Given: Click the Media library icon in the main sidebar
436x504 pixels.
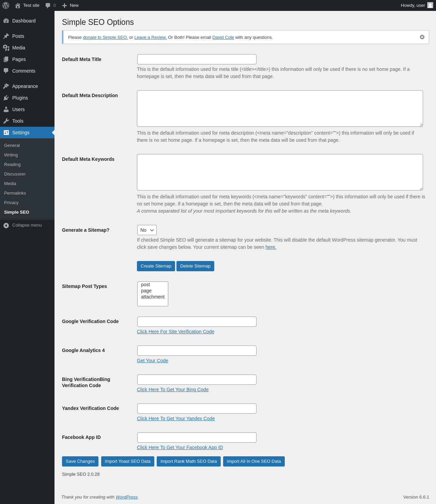Looking at the screenshot, I should [6, 48].
